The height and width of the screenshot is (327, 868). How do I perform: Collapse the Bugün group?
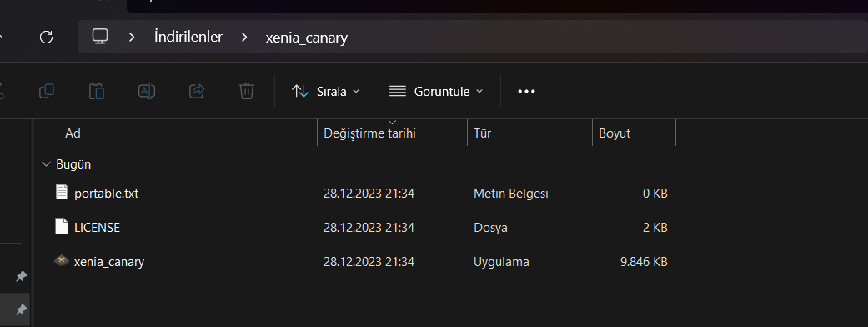pyautogui.click(x=46, y=164)
